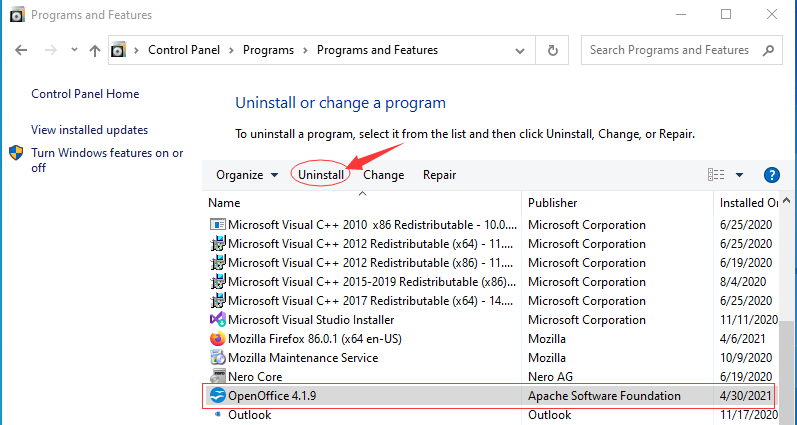797x425 pixels.
Task: Click the 4/30/2021 install date
Action: click(x=746, y=396)
